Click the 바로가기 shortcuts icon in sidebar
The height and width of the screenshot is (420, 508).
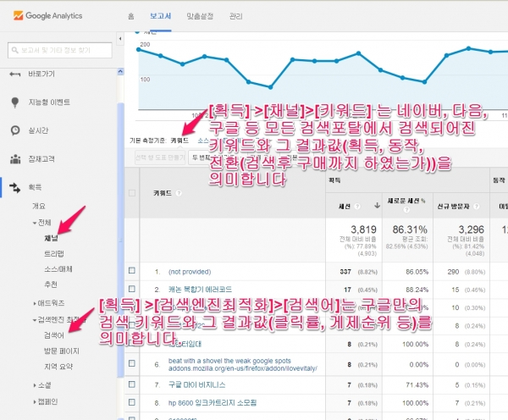14,74
